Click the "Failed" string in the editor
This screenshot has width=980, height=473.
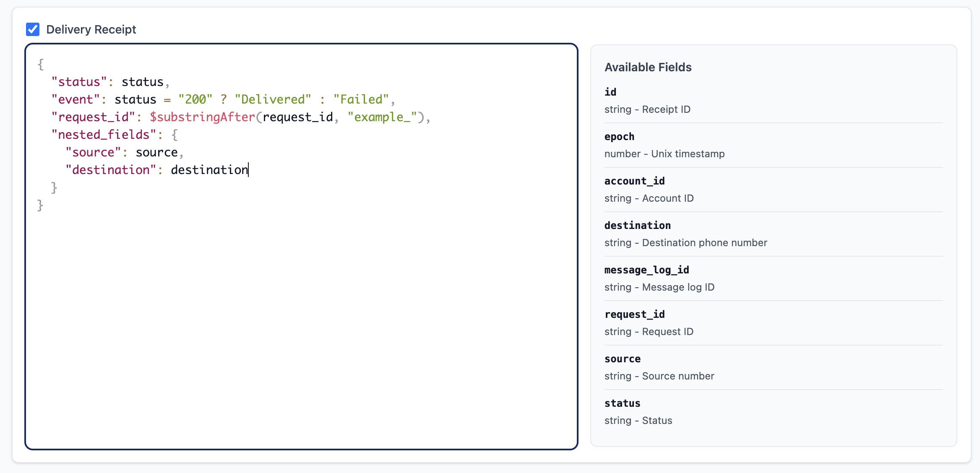[361, 99]
